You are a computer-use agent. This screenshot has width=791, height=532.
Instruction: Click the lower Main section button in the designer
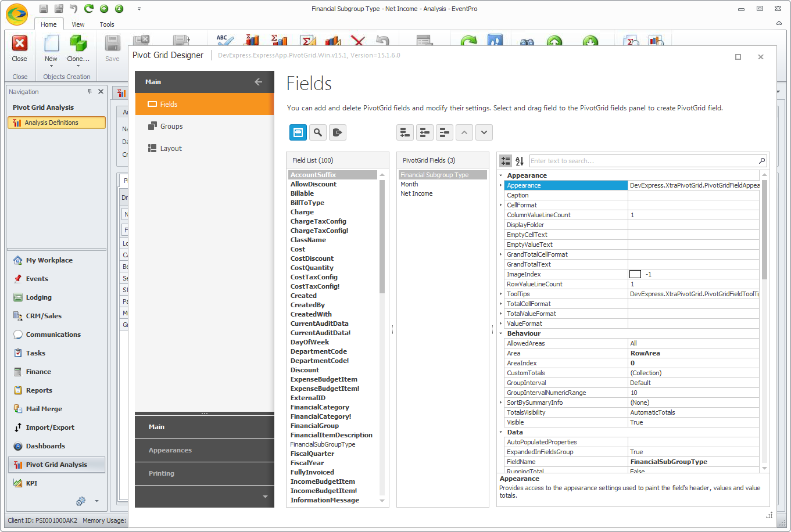click(x=205, y=427)
